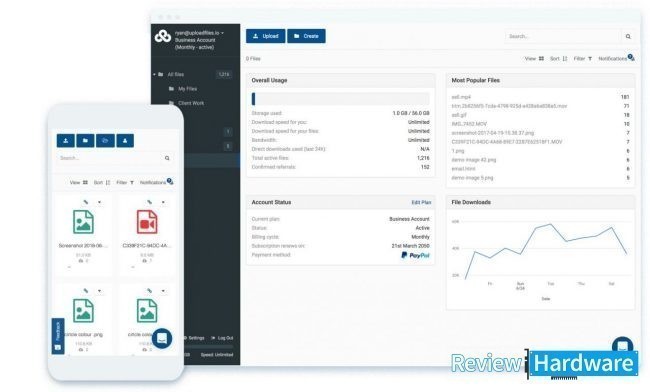Expand the account dropdown beside ryan@uploadfiles.io

pos(223,33)
